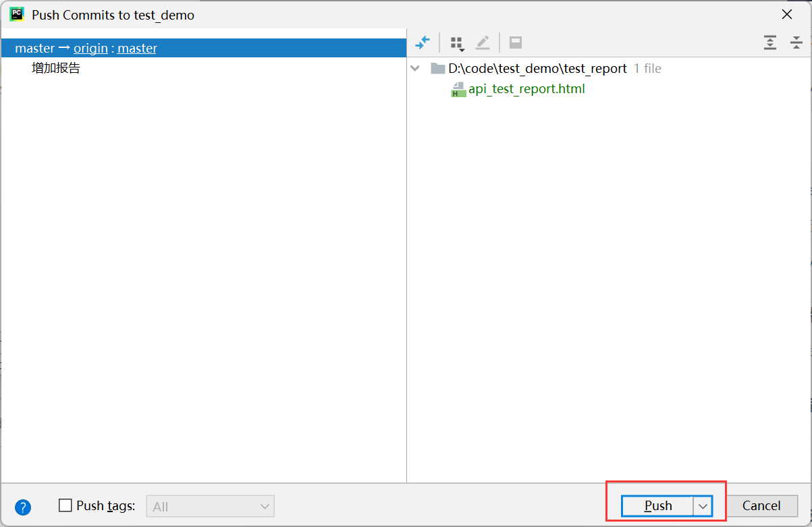Enable the Push tags checkbox
This screenshot has height=527, width=812.
point(65,505)
